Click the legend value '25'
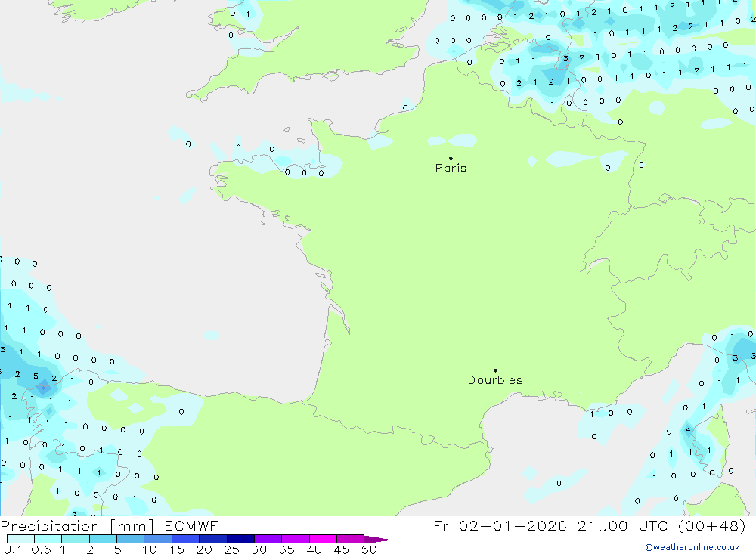Screen dimensions: 756x554 click(x=232, y=549)
